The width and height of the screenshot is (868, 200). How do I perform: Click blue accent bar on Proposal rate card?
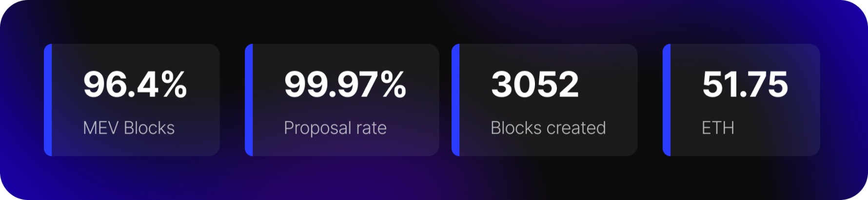point(249,100)
